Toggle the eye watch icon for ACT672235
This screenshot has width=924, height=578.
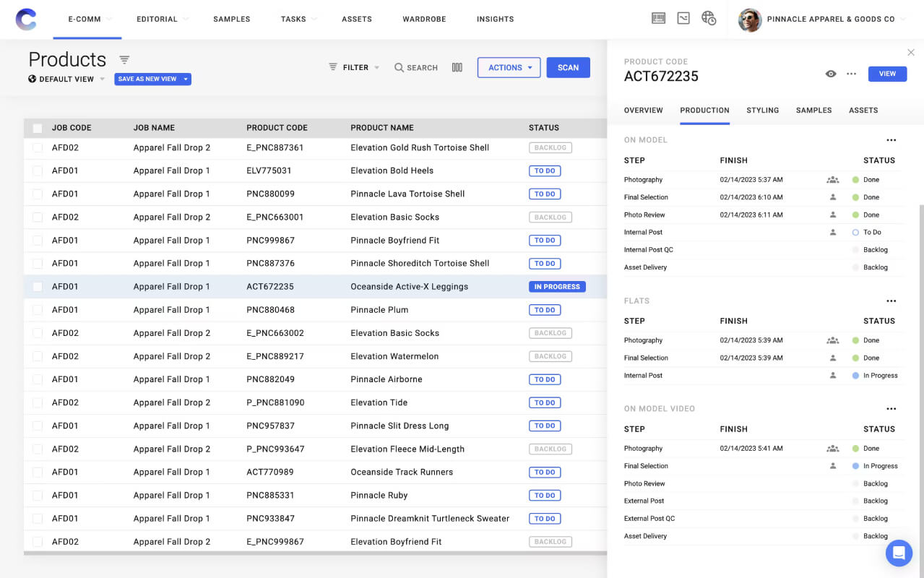[831, 74]
